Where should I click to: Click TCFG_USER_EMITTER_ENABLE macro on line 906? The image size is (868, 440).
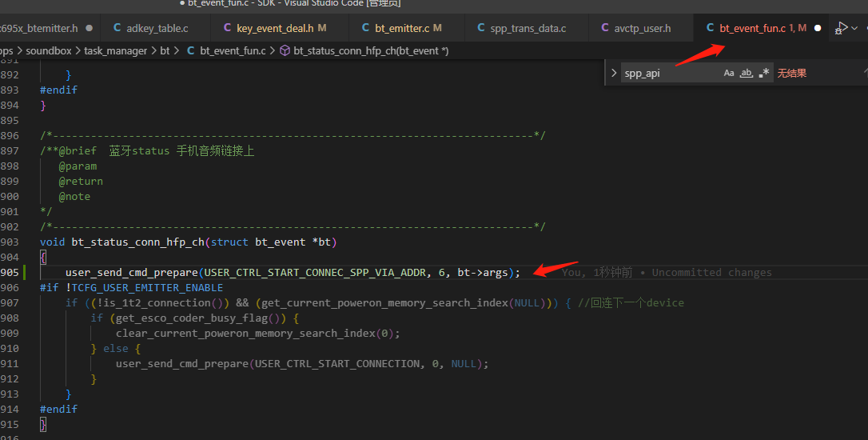147,288
